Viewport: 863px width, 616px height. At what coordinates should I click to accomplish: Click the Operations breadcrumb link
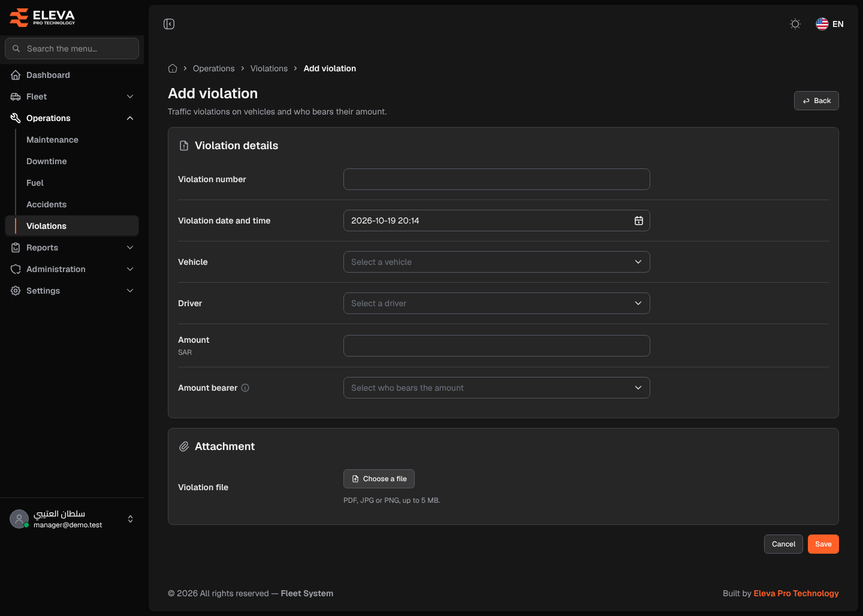(214, 68)
